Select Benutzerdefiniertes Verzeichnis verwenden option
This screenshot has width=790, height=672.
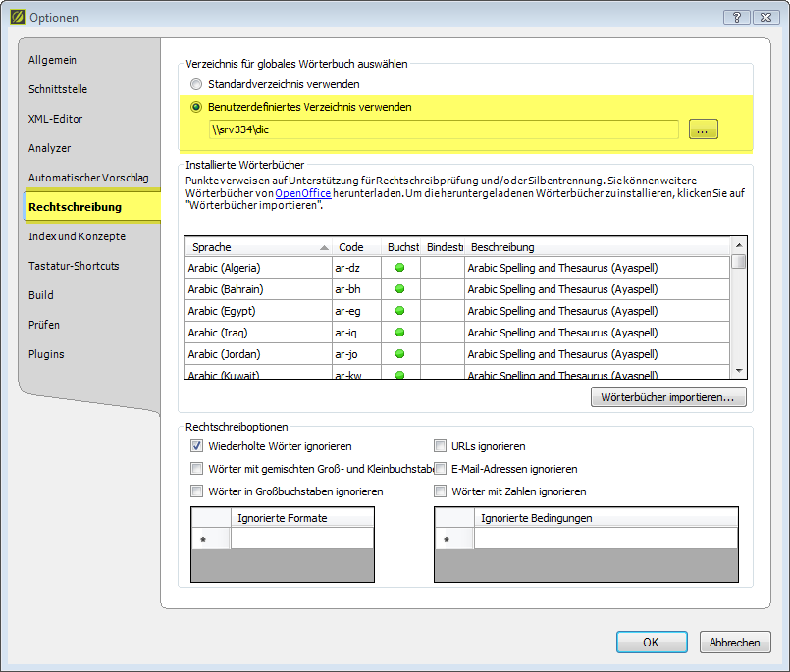click(x=196, y=107)
